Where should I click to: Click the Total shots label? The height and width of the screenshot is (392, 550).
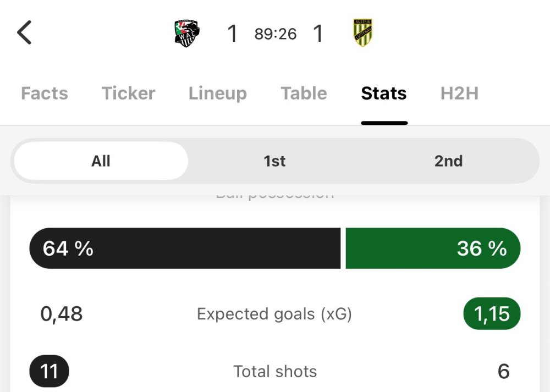pos(275,372)
